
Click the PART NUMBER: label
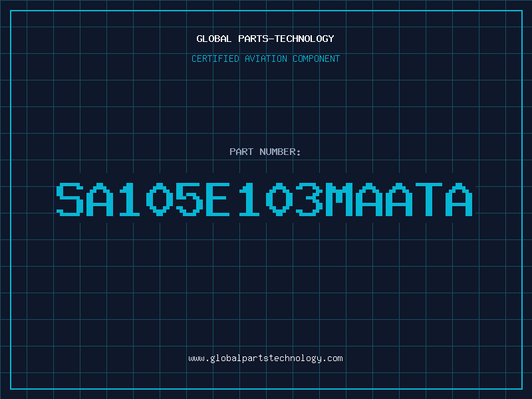tap(265, 152)
